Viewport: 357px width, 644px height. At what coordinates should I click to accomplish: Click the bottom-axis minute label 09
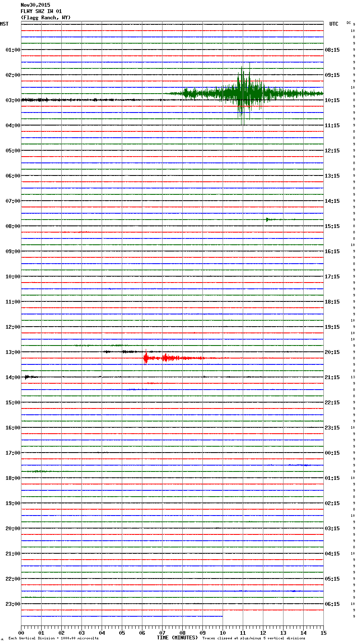pyautogui.click(x=202, y=633)
